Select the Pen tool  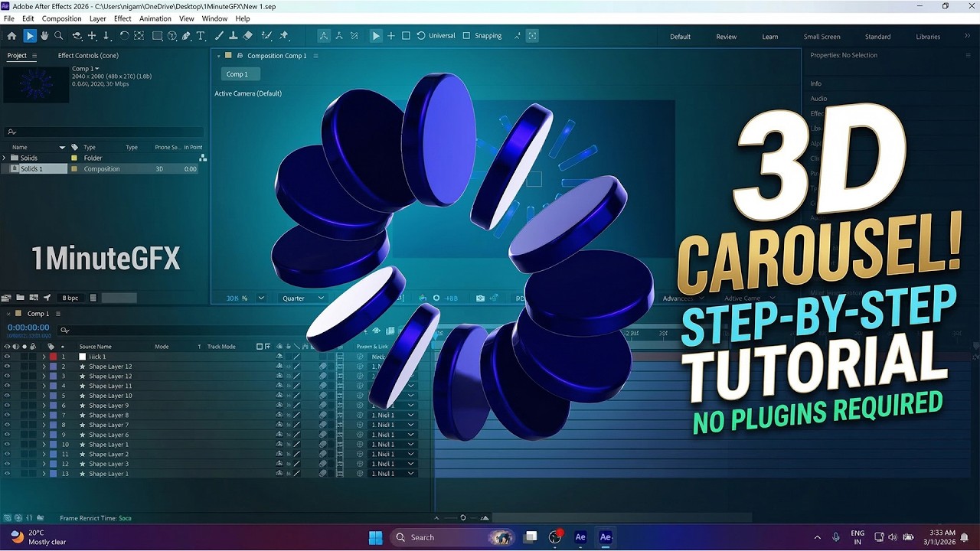pyautogui.click(x=186, y=36)
